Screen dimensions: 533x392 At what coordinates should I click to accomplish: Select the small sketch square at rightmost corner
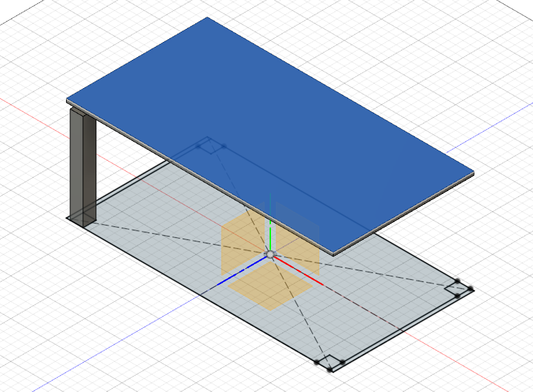(x=457, y=289)
